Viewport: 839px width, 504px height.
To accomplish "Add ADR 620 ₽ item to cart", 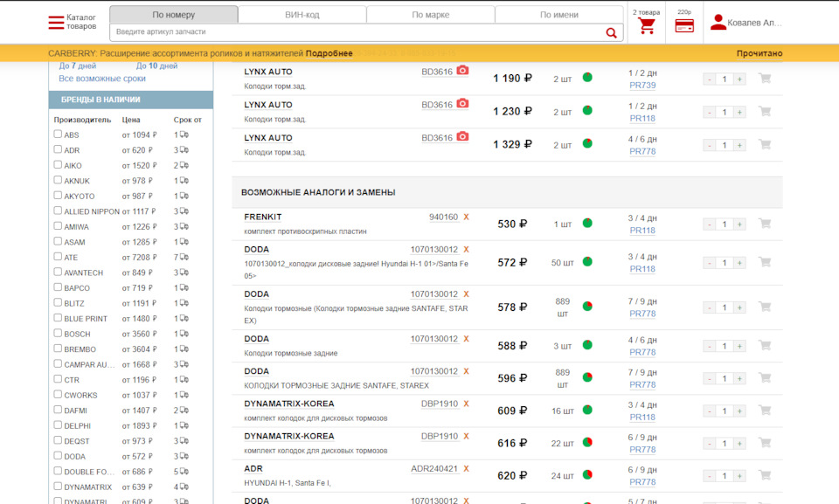I will point(765,475).
